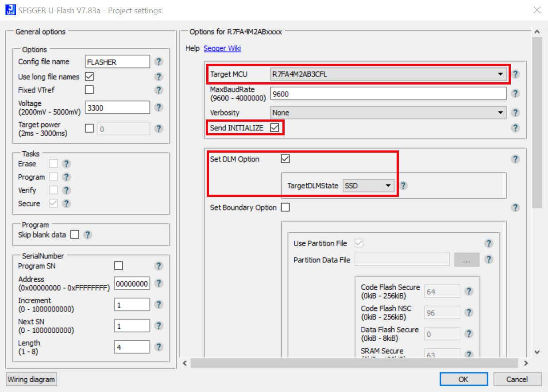Open the Wiring diagram

point(31,379)
